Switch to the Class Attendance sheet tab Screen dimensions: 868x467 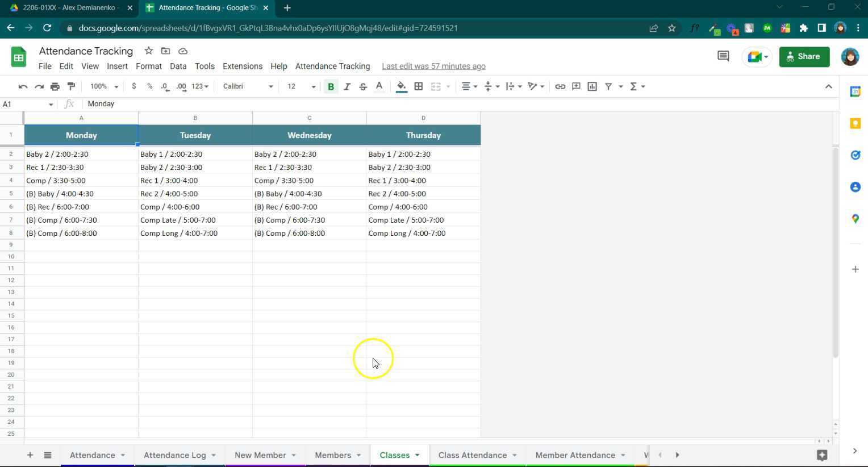click(472, 455)
